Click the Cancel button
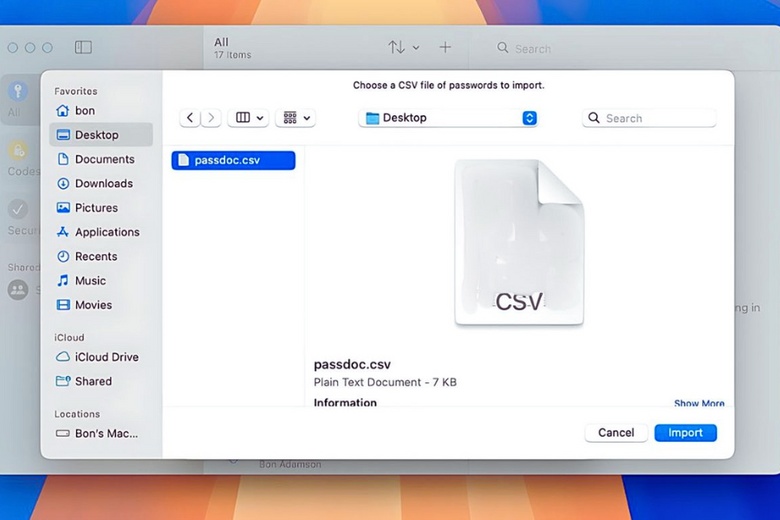The height and width of the screenshot is (520, 780). [616, 433]
